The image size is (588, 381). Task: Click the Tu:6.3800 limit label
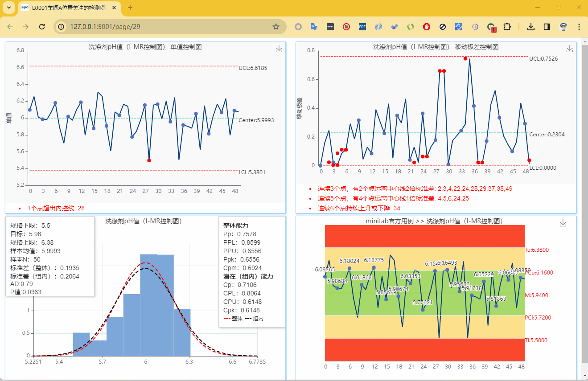click(x=537, y=250)
